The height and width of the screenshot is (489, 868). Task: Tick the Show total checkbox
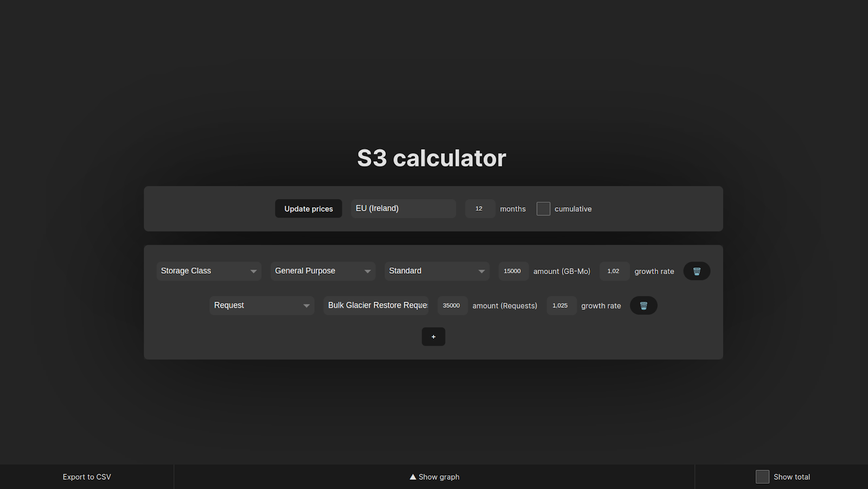click(x=762, y=477)
